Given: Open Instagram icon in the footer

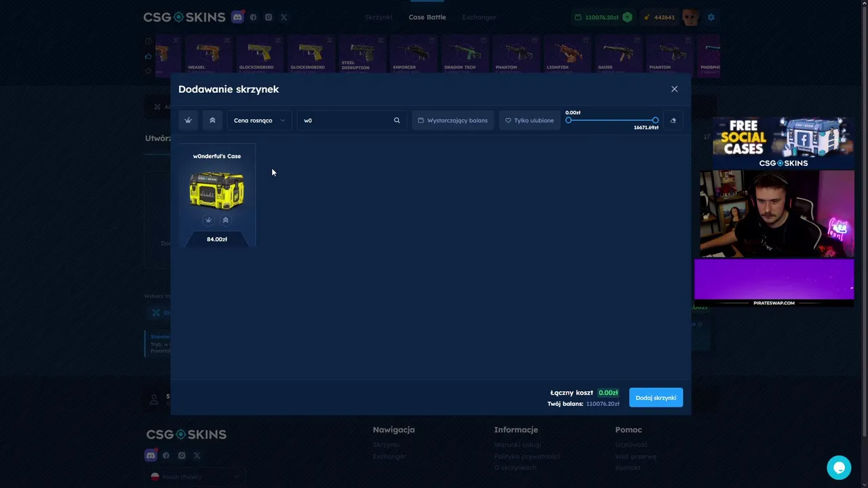Looking at the screenshot, I should 182,455.
